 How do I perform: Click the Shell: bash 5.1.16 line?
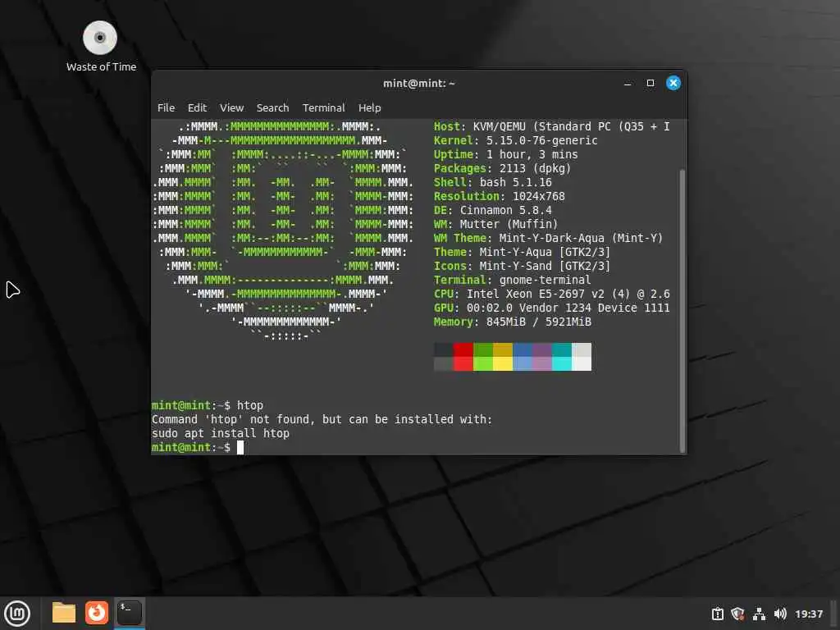pos(492,182)
